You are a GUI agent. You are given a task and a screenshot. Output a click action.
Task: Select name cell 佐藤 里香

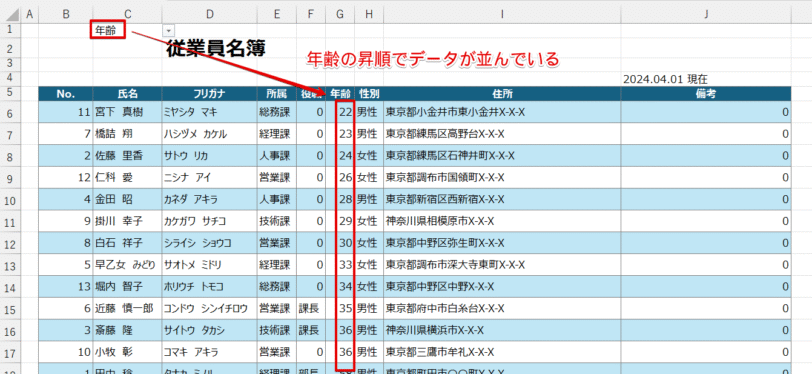click(127, 156)
